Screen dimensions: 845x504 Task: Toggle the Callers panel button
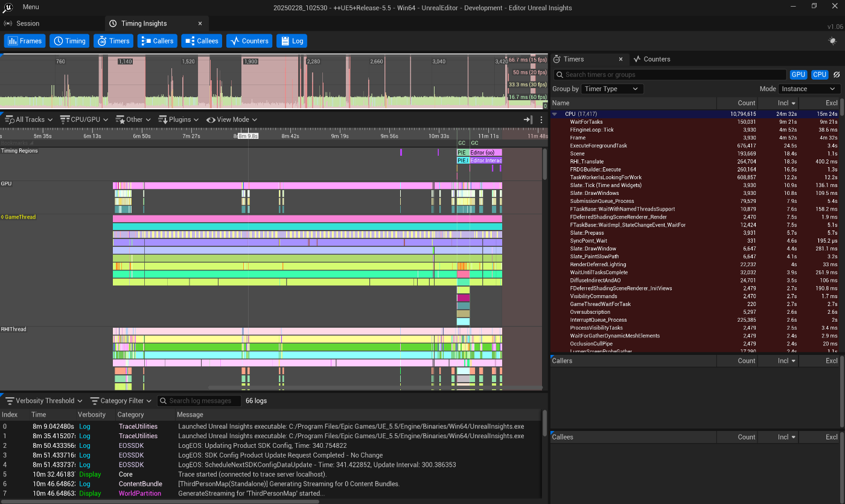[x=157, y=41]
